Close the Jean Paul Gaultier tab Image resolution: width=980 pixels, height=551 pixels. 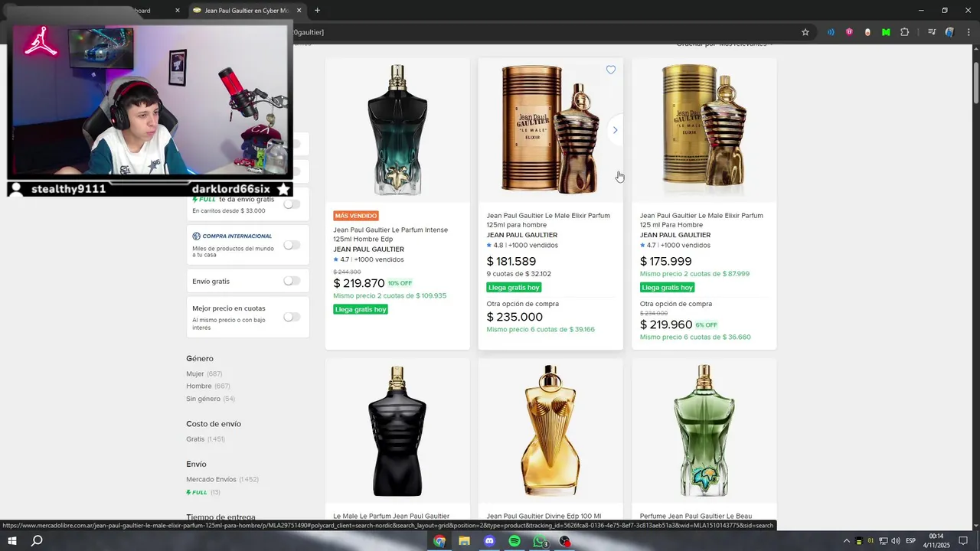click(x=299, y=10)
